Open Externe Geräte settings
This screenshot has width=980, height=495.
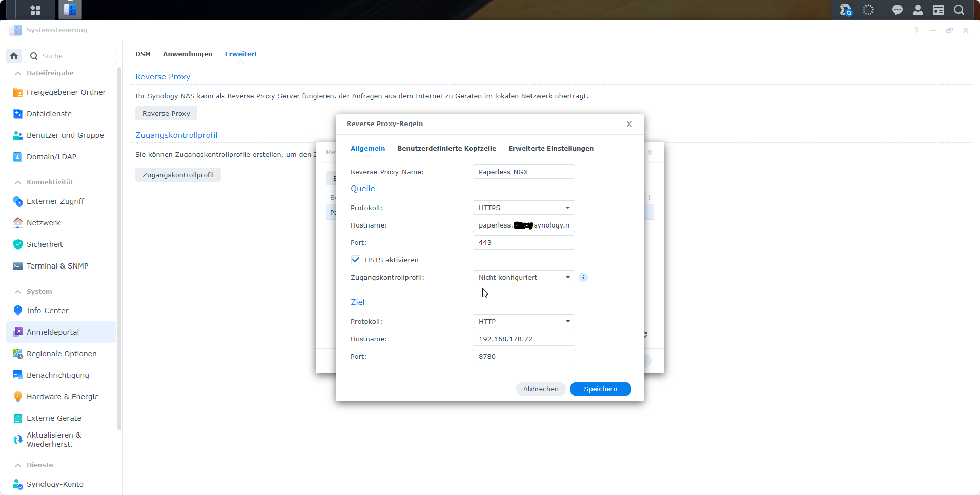pyautogui.click(x=61, y=418)
